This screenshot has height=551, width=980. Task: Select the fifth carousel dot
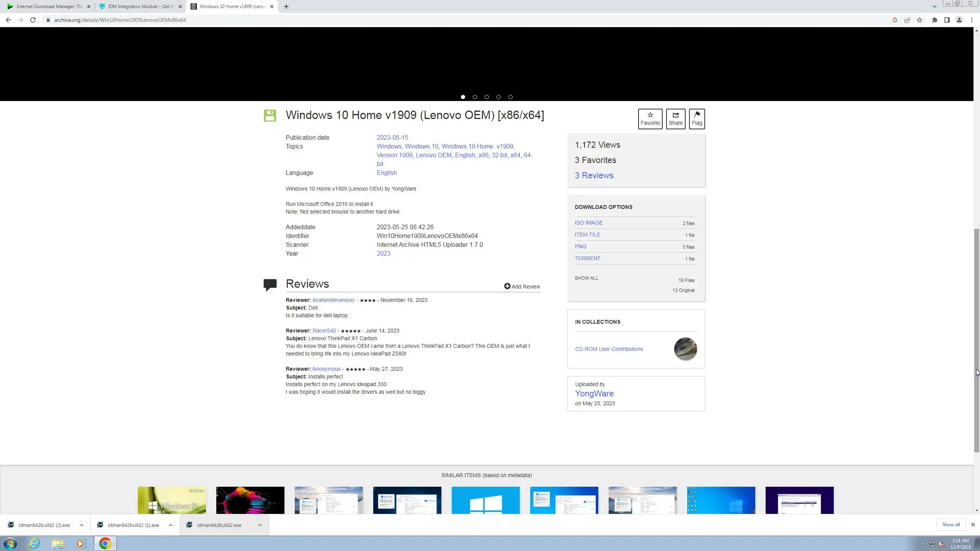pyautogui.click(x=510, y=97)
